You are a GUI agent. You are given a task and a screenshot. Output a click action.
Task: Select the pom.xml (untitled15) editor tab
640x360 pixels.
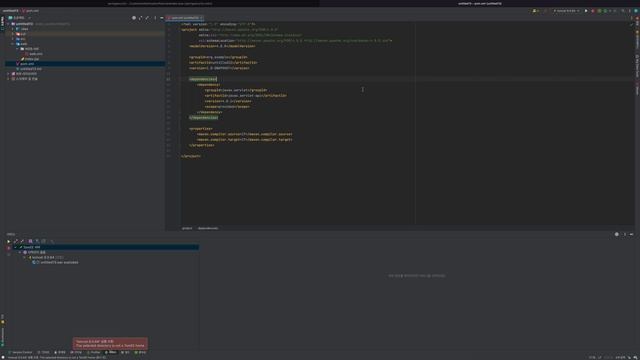pos(184,18)
